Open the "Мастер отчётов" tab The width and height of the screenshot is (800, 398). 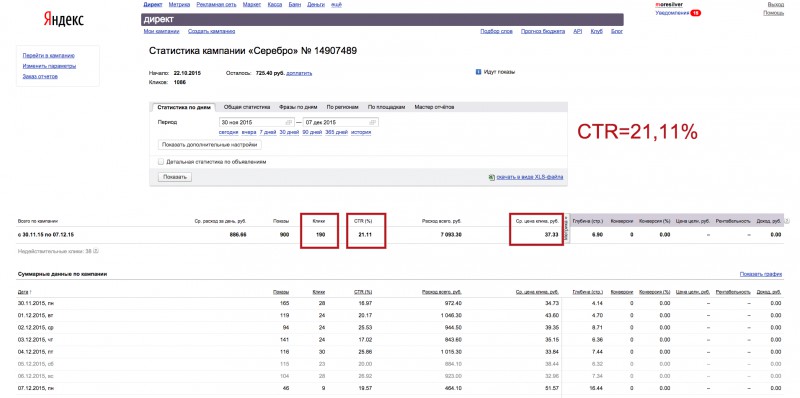click(x=434, y=107)
